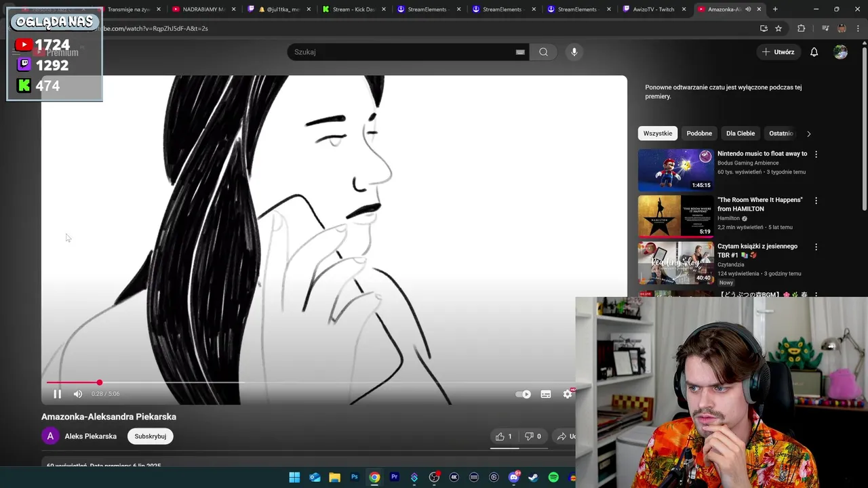Open the Nintendo music to float away to thumbnail
This screenshot has height=488, width=868.
676,170
